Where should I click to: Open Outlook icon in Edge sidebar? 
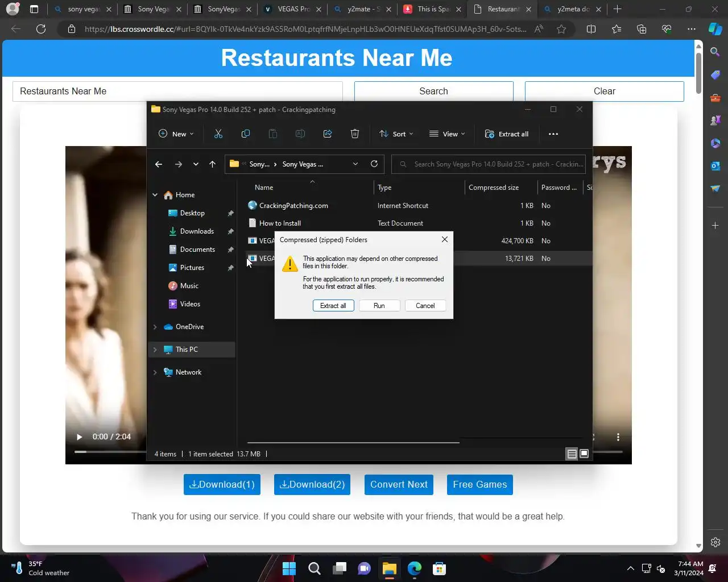[715, 165]
